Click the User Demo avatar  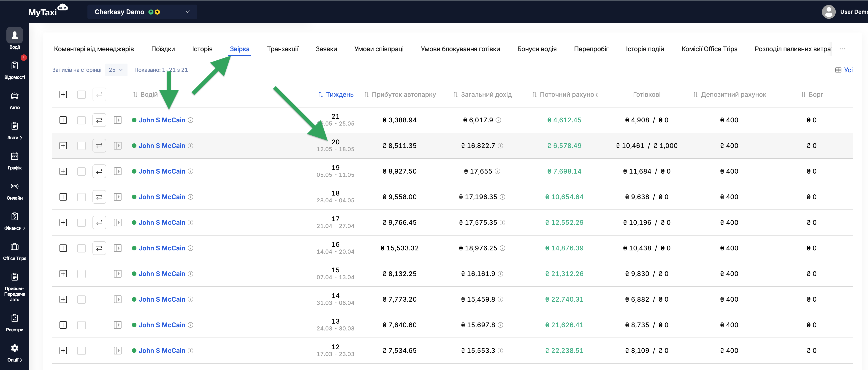(x=828, y=12)
